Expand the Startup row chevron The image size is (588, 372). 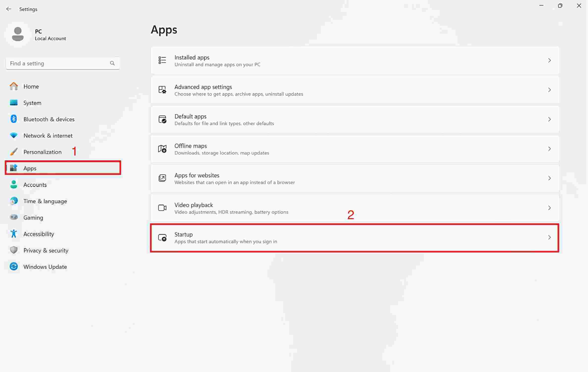click(549, 237)
